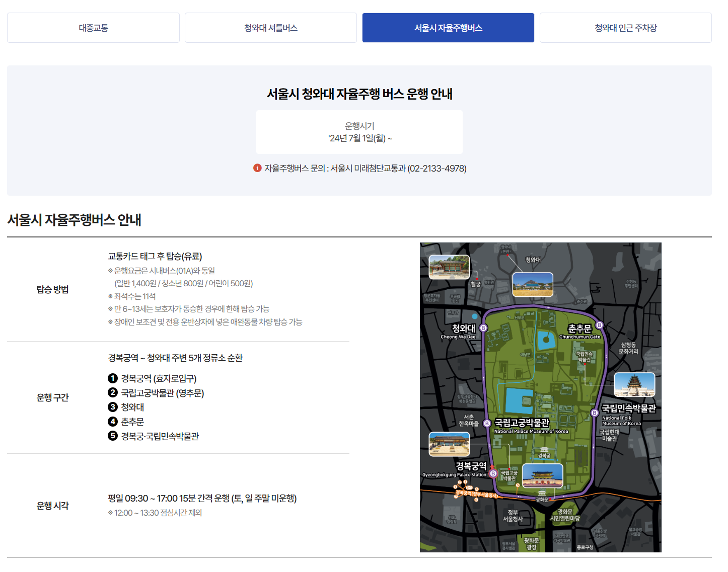Select the 국립민속박물관 B marker on map
728x572 pixels.
pyautogui.click(x=594, y=412)
